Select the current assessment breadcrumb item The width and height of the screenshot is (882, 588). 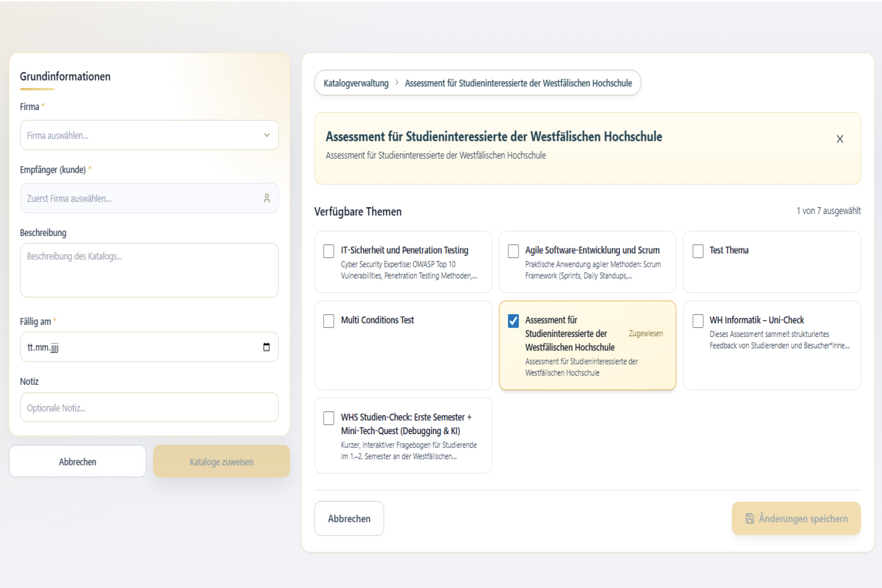(518, 83)
